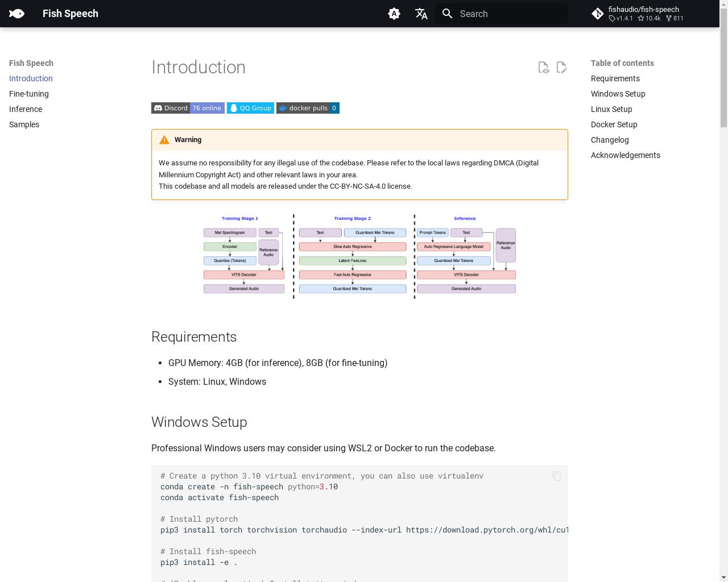Image resolution: width=728 pixels, height=582 pixels.
Task: Click the Edit this page icon
Action: click(561, 68)
